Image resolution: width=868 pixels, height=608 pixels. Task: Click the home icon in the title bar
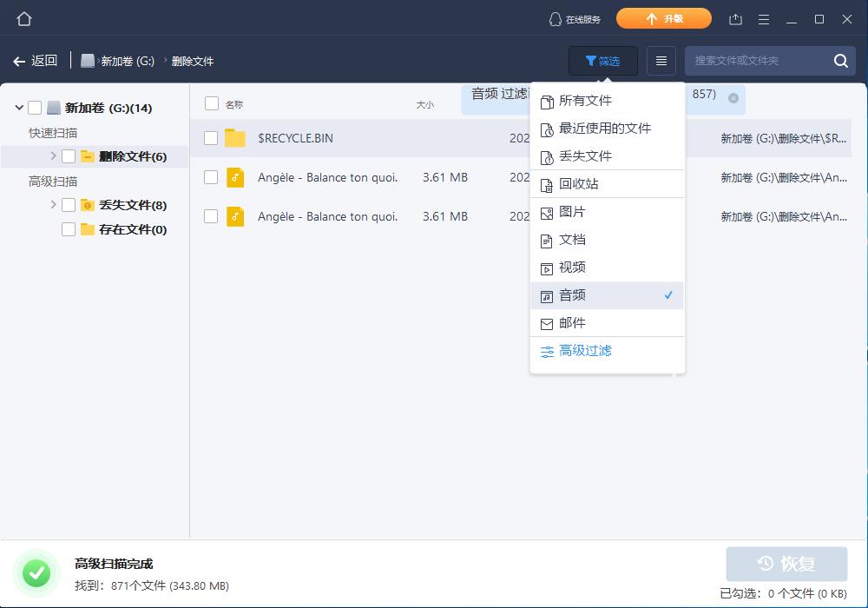coord(23,18)
